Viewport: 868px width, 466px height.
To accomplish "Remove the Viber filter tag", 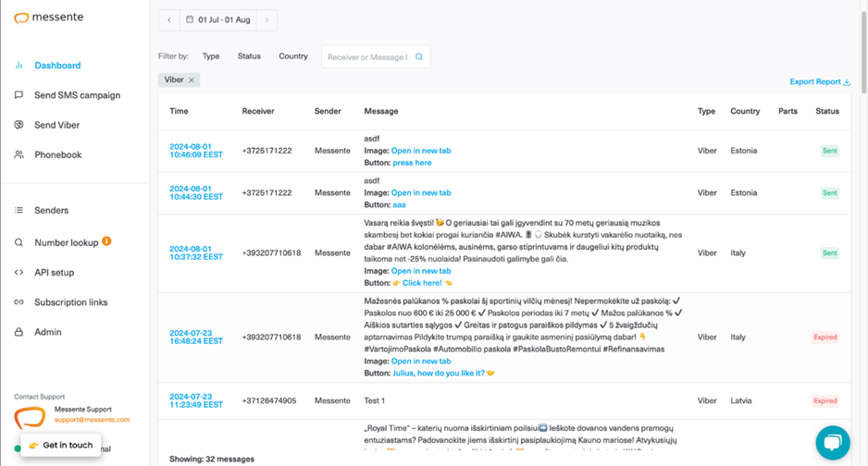I will coord(192,80).
